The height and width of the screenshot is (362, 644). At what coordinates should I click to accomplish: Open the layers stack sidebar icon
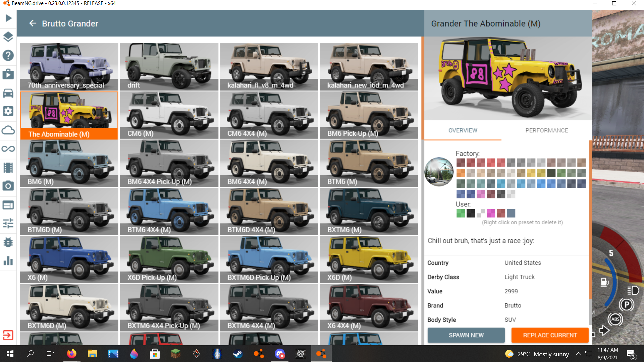point(8,37)
